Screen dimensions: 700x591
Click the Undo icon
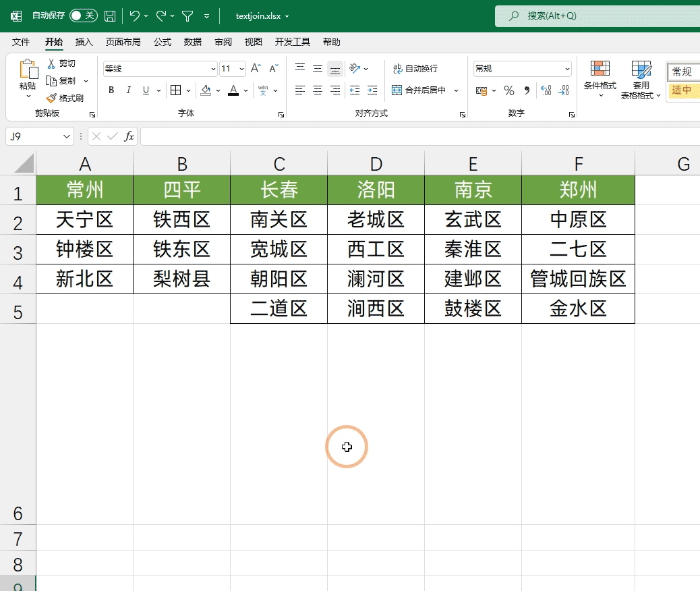tap(133, 16)
